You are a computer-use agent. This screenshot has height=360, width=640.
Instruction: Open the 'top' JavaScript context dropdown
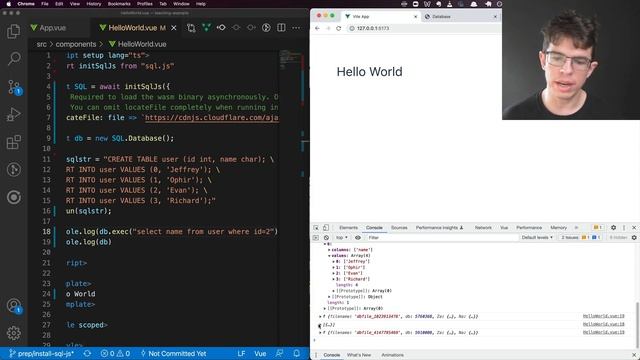point(342,238)
